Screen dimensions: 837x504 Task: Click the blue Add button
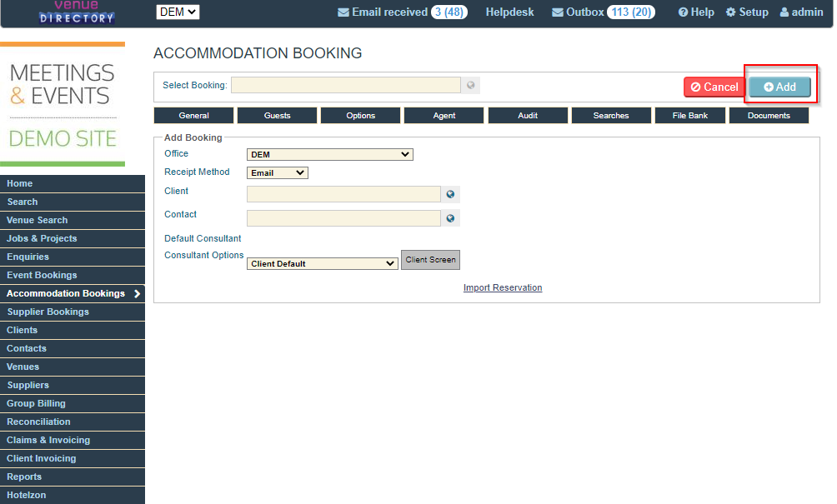click(x=779, y=87)
